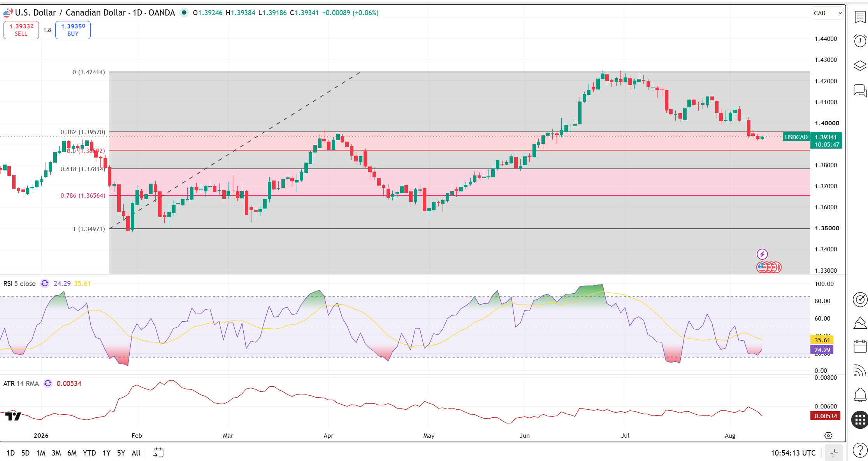Click the go-to-date calendar icon
868x461 pixels.
(x=158, y=452)
